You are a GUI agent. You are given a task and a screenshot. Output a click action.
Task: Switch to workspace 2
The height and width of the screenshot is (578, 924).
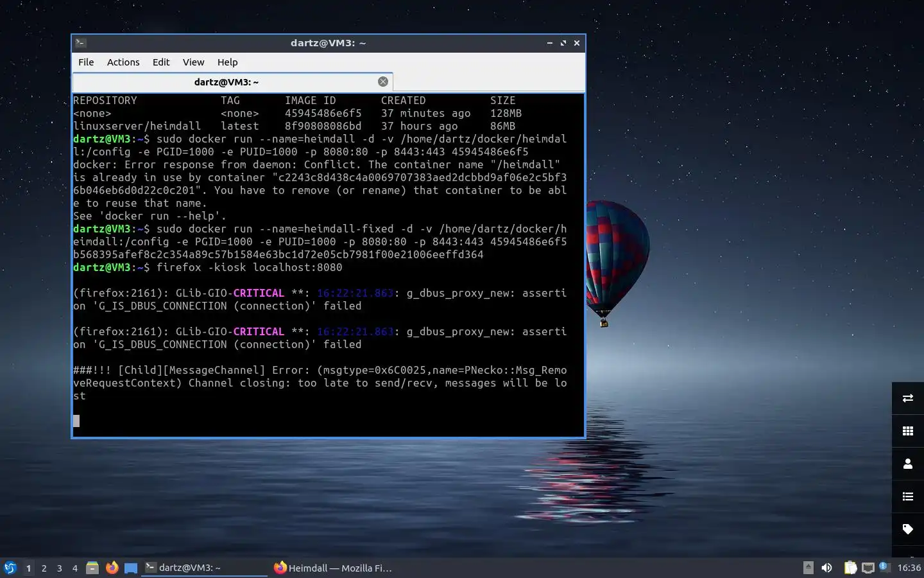click(44, 568)
